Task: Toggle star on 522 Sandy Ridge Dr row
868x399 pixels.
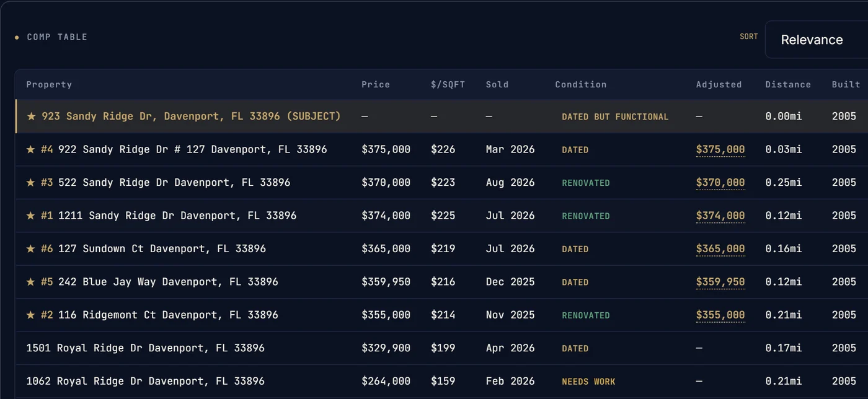Action: 31,183
